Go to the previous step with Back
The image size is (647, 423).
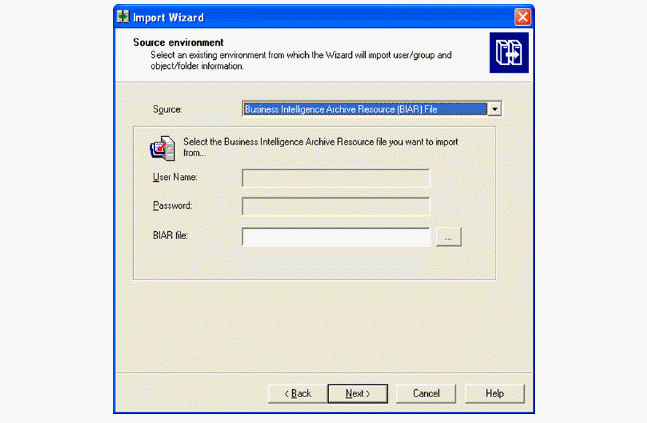[x=298, y=394]
